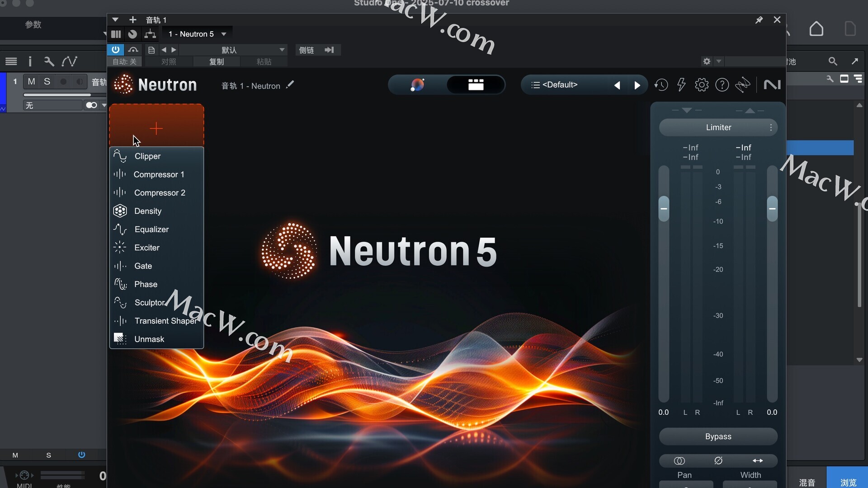Show the channel editor bars icon
The height and width of the screenshot is (488, 868).
point(116,34)
